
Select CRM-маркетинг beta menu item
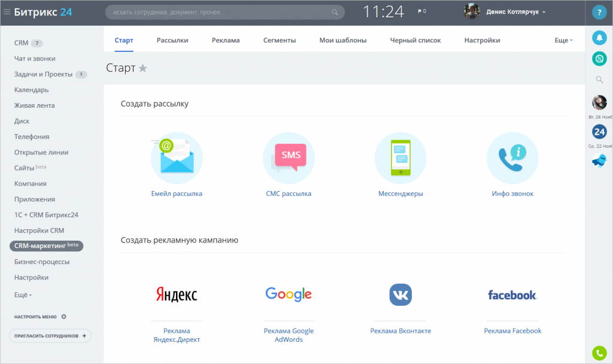[46, 246]
